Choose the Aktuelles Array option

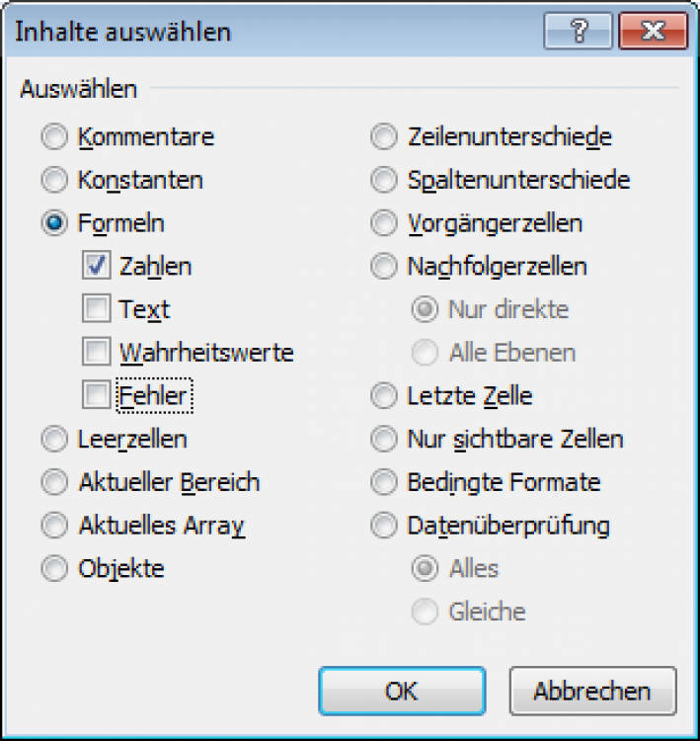click(54, 526)
